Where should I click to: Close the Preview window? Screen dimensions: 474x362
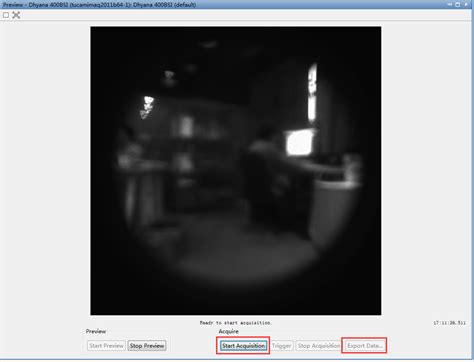[x=466, y=4]
